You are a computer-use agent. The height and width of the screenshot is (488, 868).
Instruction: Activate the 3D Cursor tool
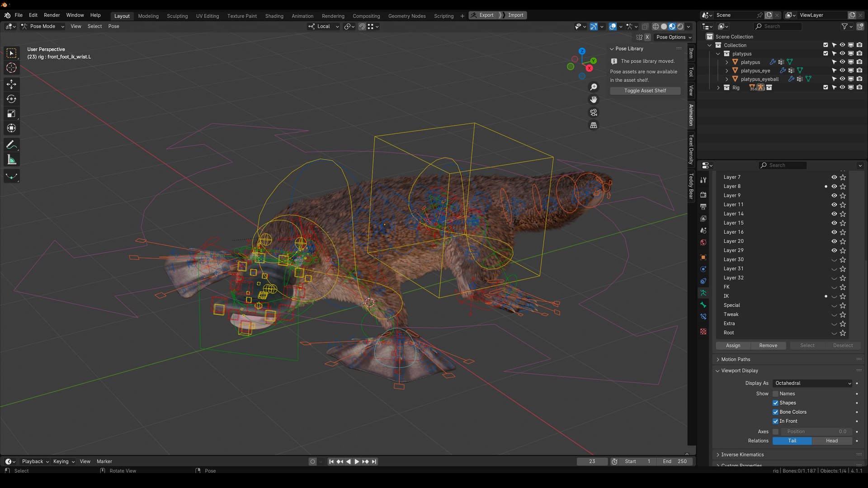pos(11,68)
